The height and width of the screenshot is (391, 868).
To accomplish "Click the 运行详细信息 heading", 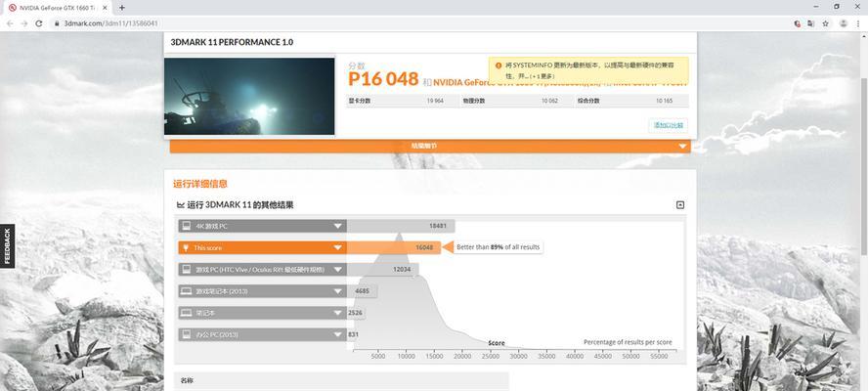I will [x=199, y=184].
